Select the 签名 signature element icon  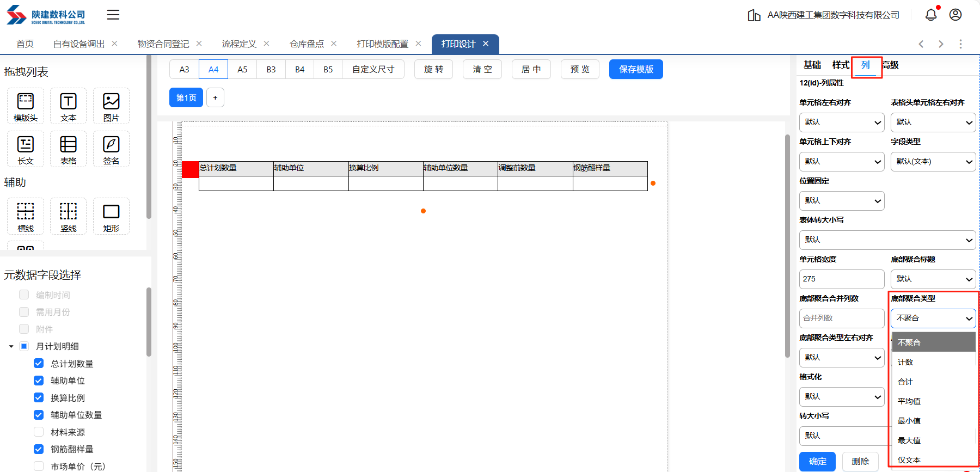[x=111, y=149]
